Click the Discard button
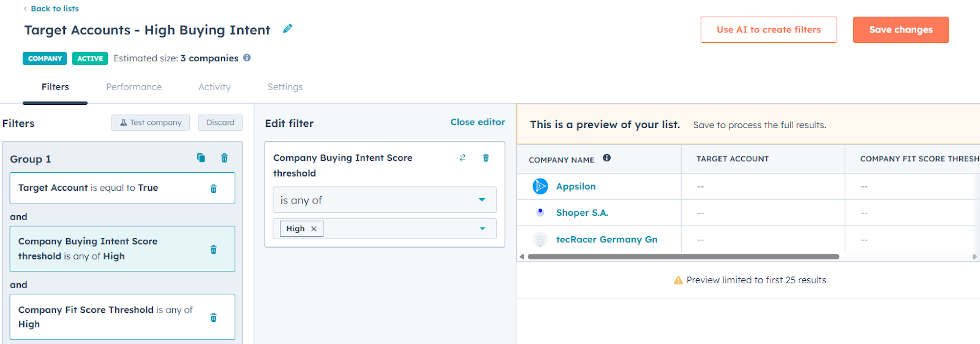 coord(221,123)
